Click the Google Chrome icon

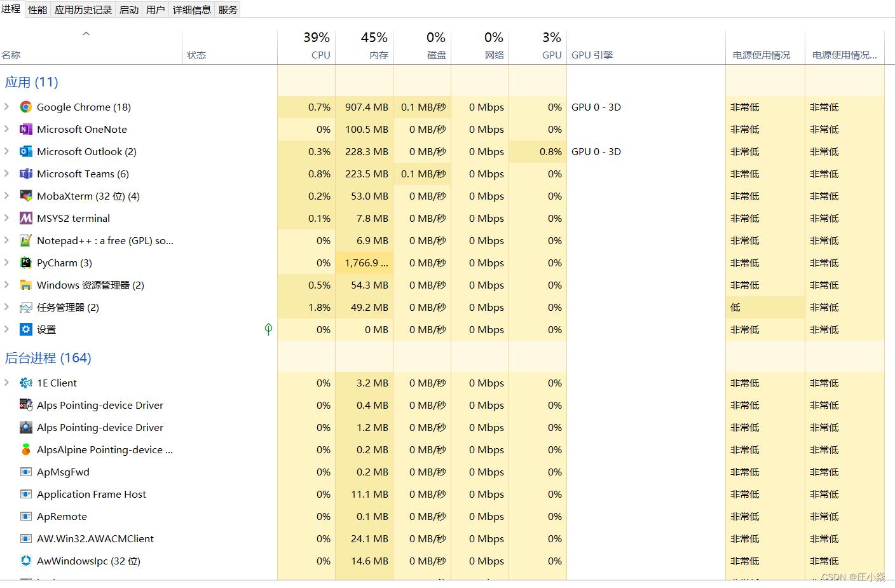click(x=25, y=107)
